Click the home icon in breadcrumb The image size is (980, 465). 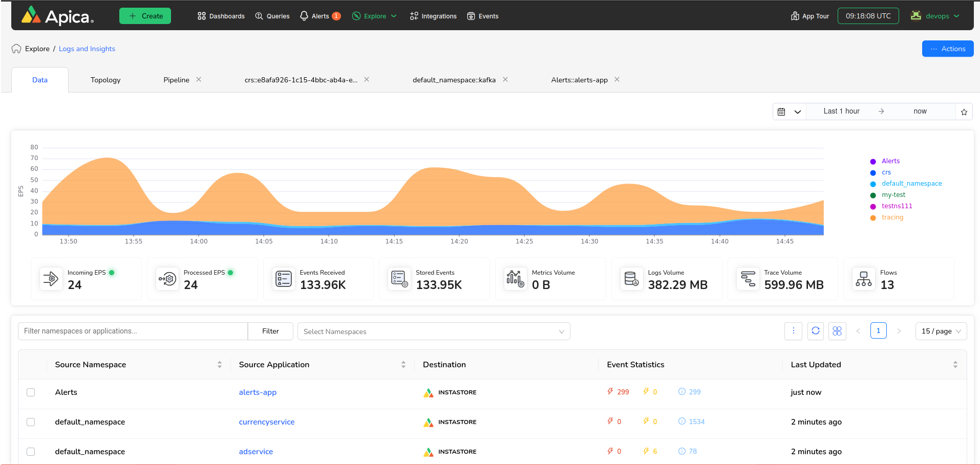coord(16,49)
